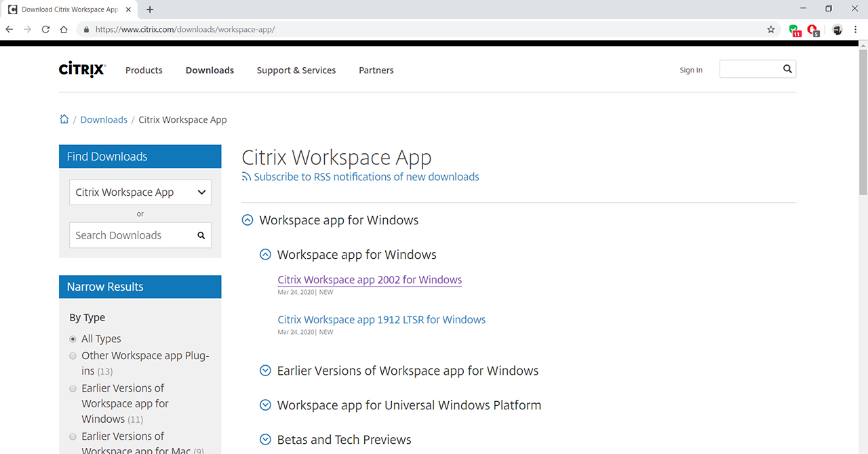Viewport: 868px width, 454px height.
Task: Select the All Types radio button
Action: coord(73,339)
